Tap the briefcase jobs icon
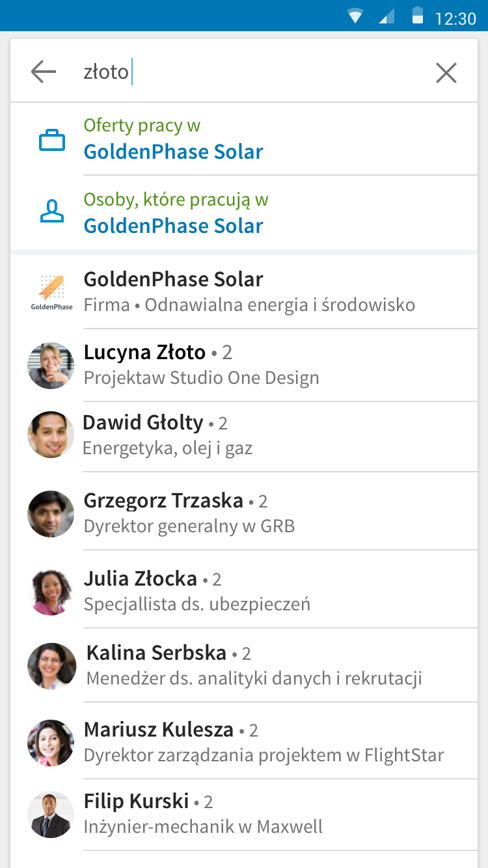Viewport: 488px width, 868px height. [x=52, y=140]
